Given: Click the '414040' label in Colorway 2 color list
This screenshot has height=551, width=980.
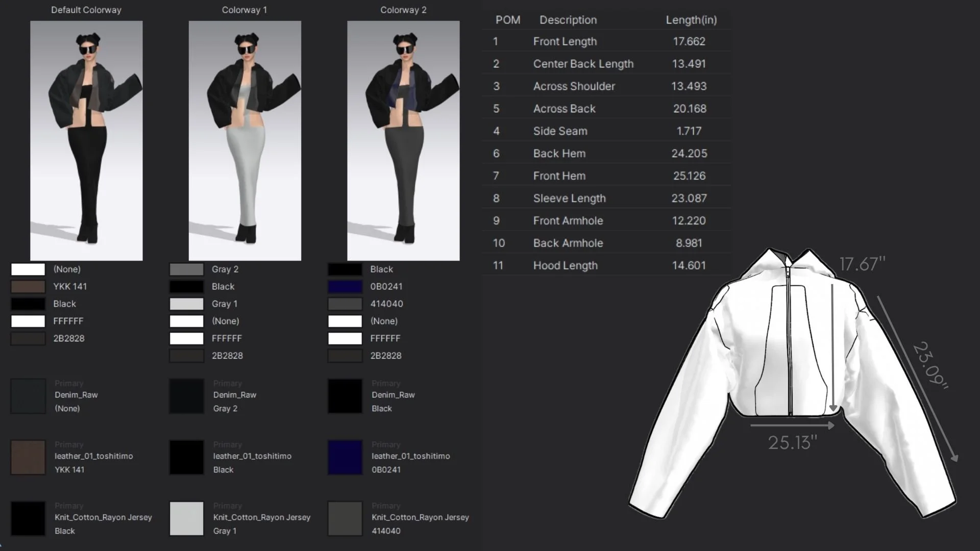Looking at the screenshot, I should pos(386,304).
